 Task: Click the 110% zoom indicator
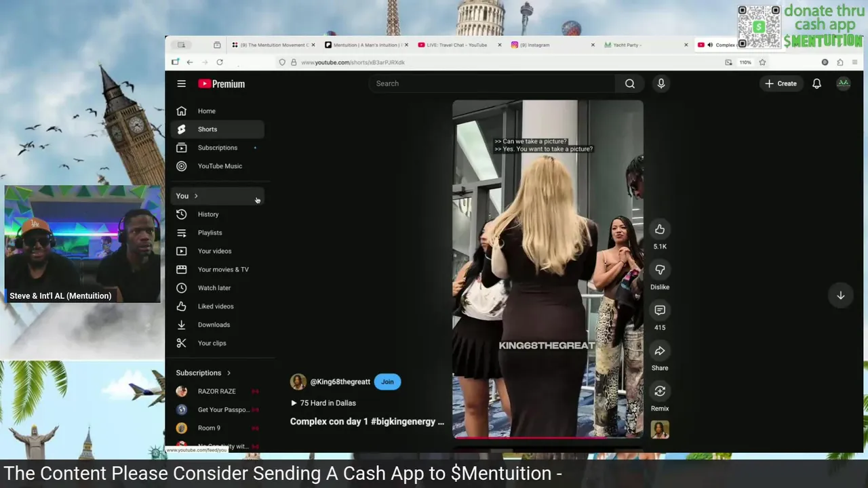coord(745,62)
